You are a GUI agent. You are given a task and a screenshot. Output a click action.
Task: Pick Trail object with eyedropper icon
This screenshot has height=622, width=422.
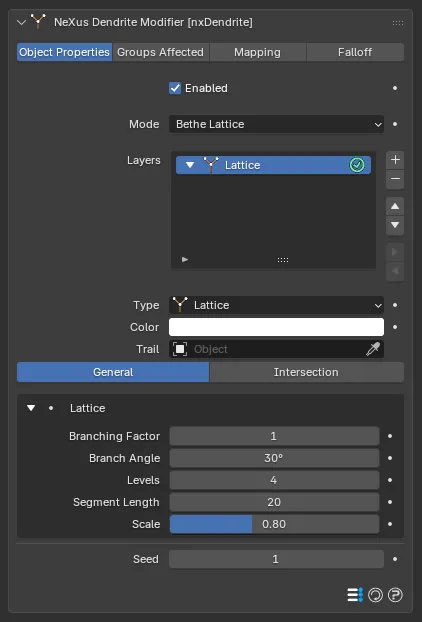point(373,349)
